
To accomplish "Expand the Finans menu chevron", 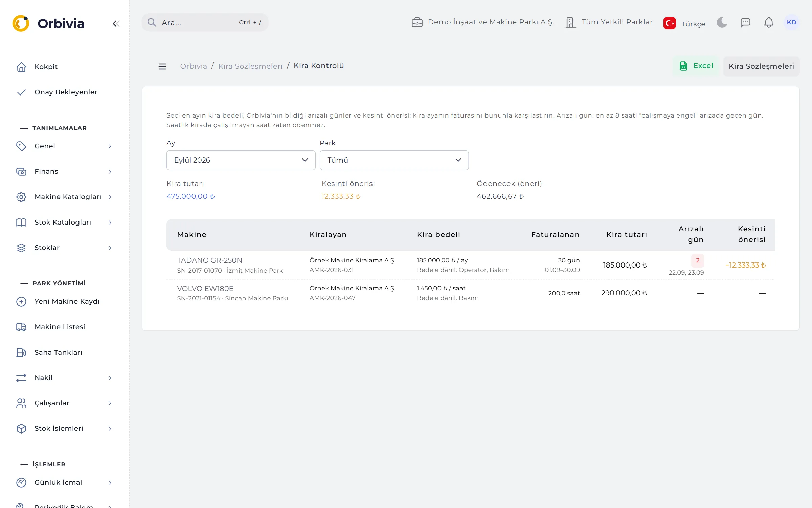I will pos(110,171).
